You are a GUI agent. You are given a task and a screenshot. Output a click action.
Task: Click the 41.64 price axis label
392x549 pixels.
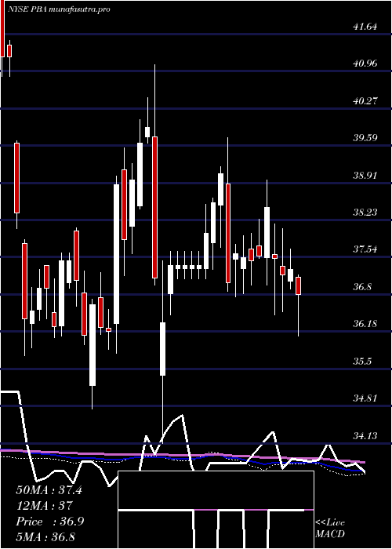(x=365, y=26)
